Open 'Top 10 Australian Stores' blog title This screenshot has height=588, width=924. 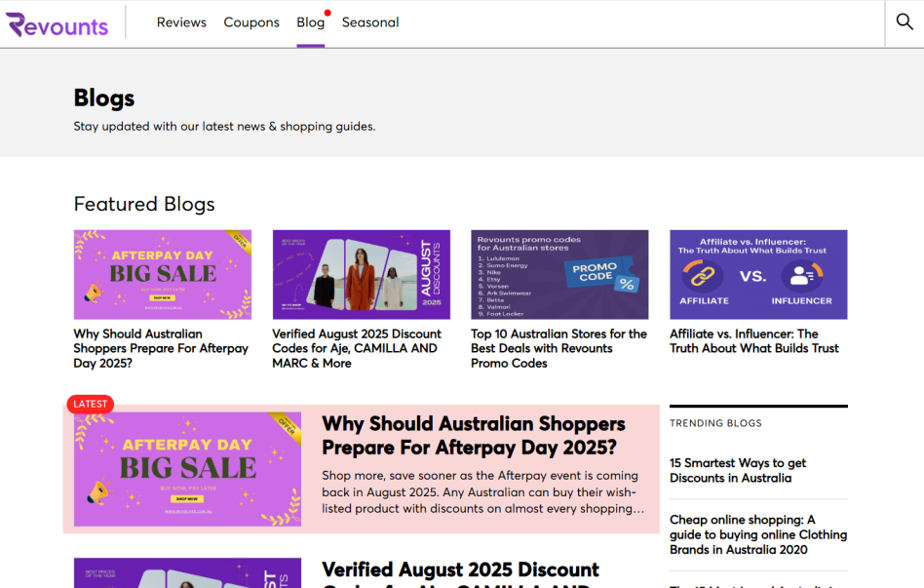558,348
